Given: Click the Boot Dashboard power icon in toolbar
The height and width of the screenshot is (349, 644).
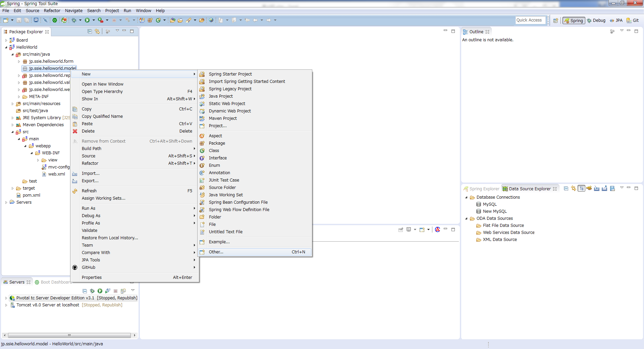Looking at the screenshot, I should pos(55,20).
